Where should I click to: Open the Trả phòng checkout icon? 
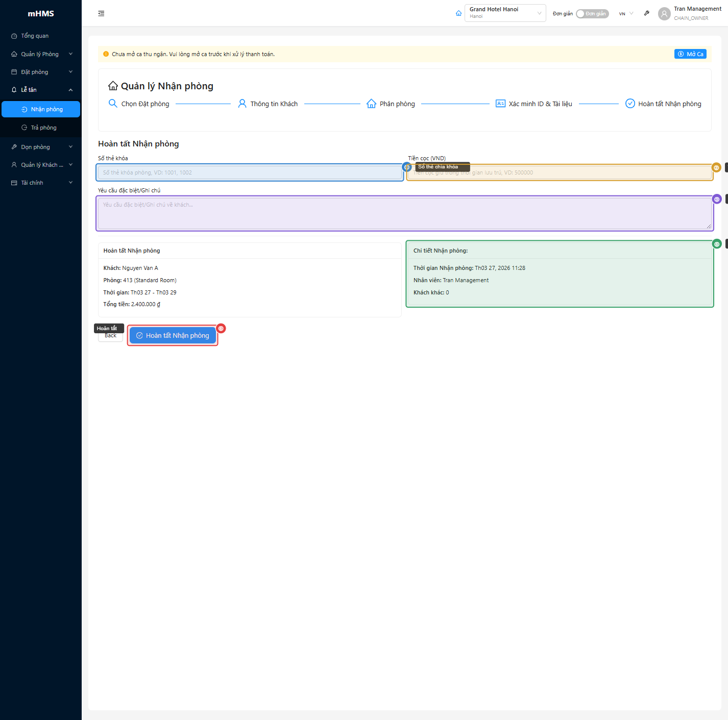click(x=24, y=127)
